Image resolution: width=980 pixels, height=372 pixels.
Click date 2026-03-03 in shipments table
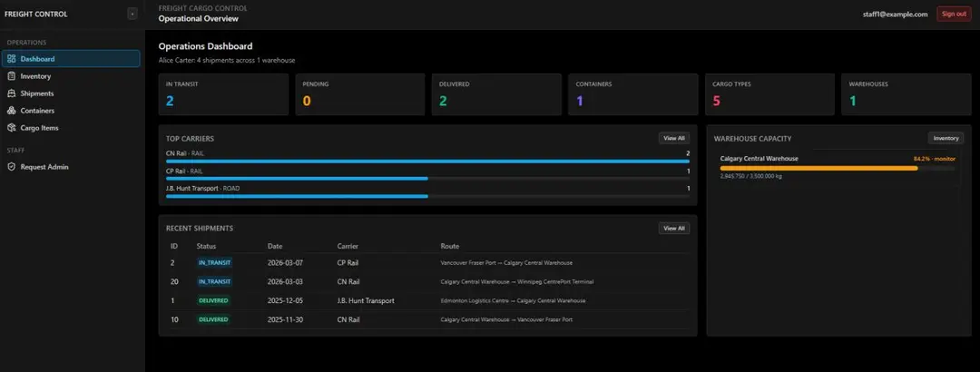285,281
